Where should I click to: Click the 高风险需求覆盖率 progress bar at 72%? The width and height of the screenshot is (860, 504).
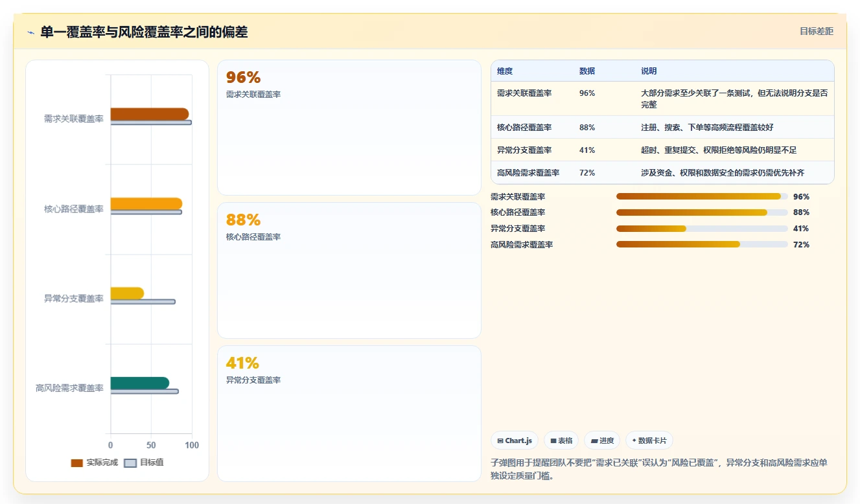click(702, 244)
